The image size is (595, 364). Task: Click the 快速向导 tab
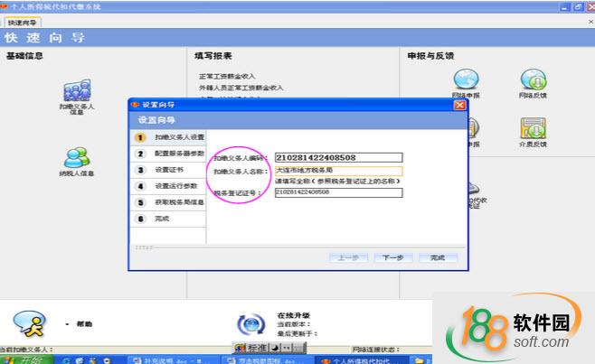pos(23,22)
